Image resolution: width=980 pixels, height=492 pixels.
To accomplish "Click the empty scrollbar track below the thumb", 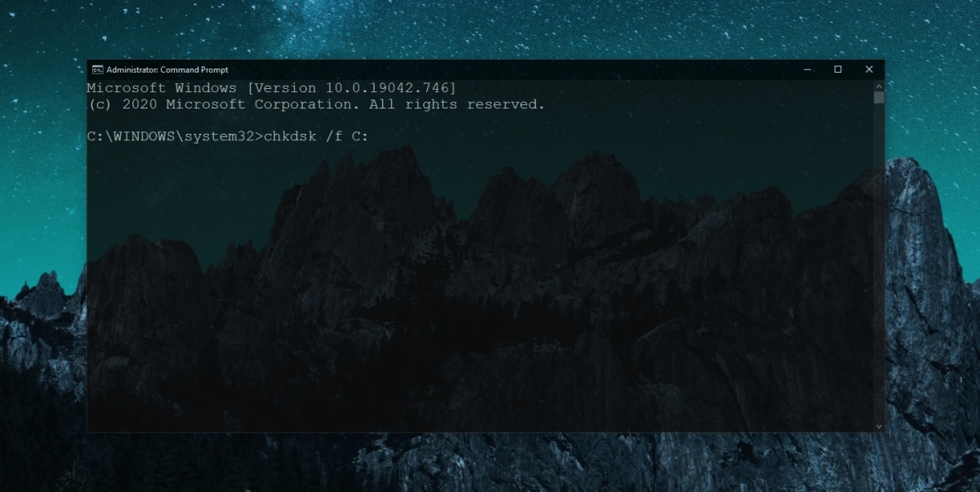I will (x=879, y=261).
